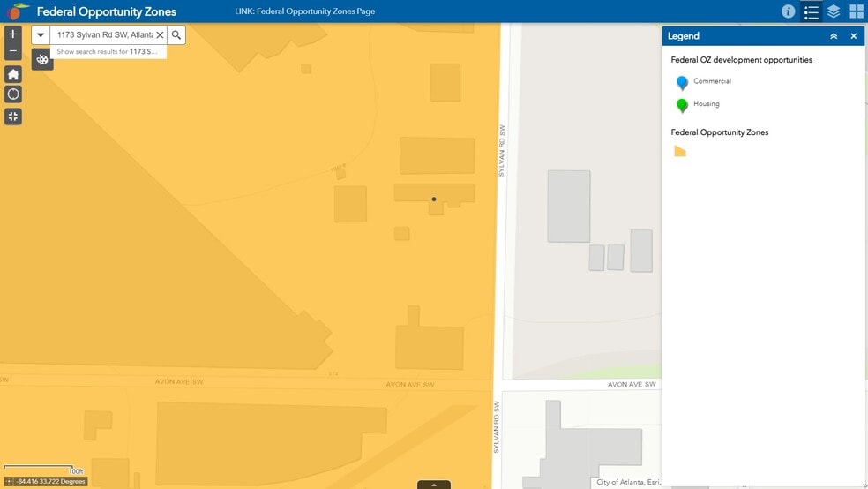Clear the address search text
The width and height of the screenshot is (868, 489).
point(160,35)
